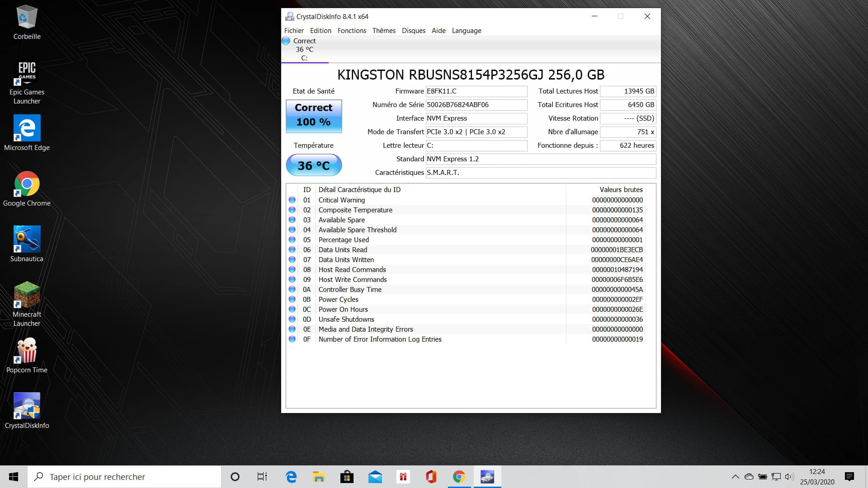This screenshot has height=488, width=868.
Task: Click Fonctionne depuis value 622 heures
Action: (x=628, y=145)
